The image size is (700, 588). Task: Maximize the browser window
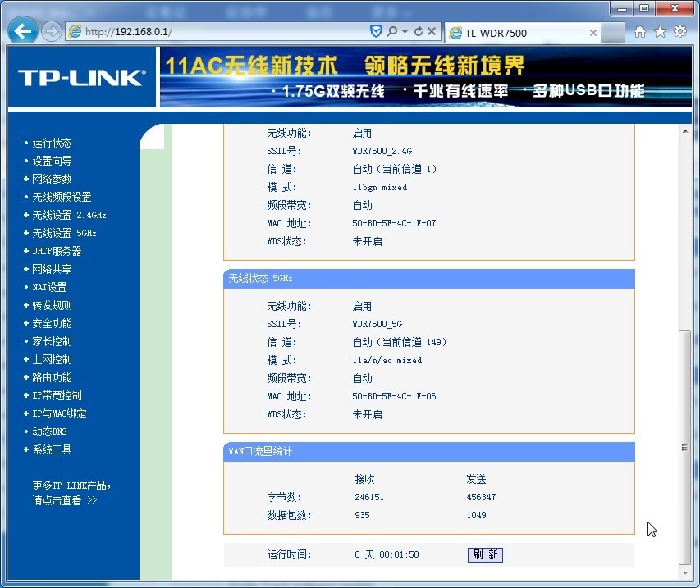(643, 8)
